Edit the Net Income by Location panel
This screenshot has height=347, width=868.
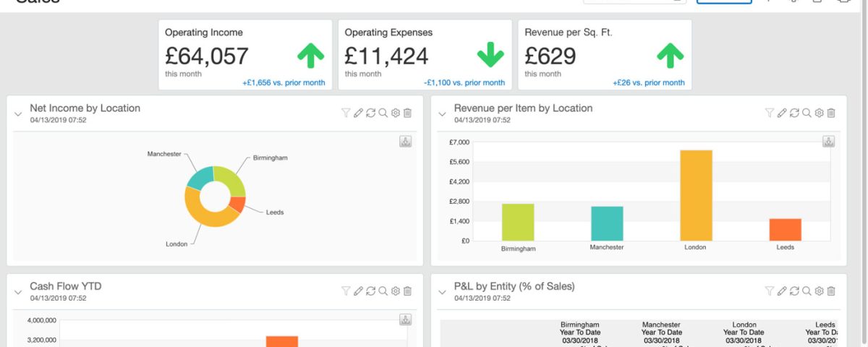click(x=358, y=113)
